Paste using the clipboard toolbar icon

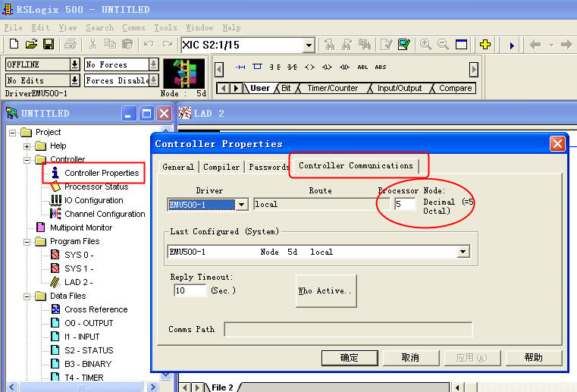tap(127, 44)
